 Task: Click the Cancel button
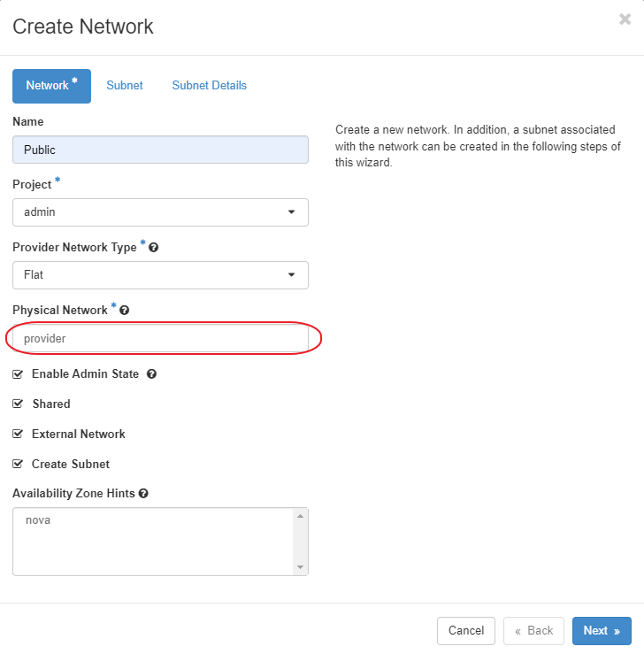pos(466,631)
